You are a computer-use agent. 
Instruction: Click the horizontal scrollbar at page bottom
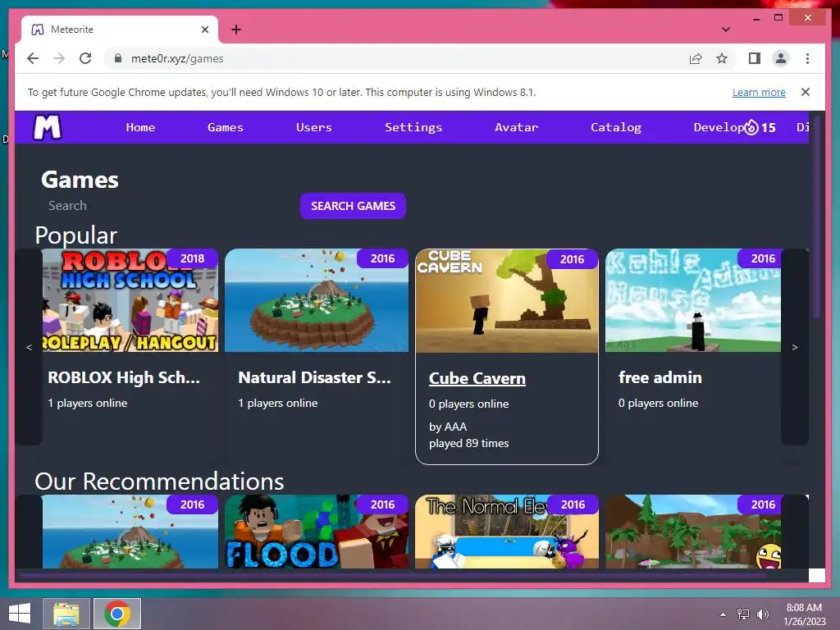394,577
